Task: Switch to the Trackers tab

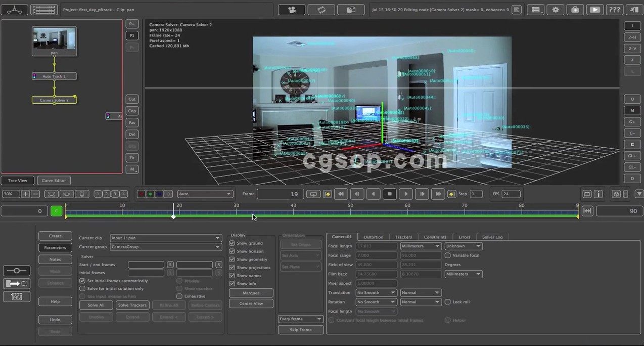Action: [403, 237]
